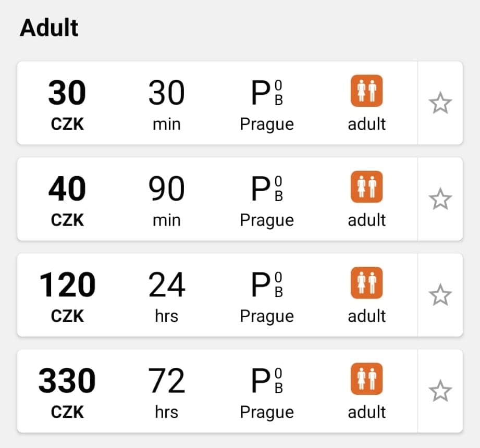Choose the 330 CZK price

[x=67, y=393]
